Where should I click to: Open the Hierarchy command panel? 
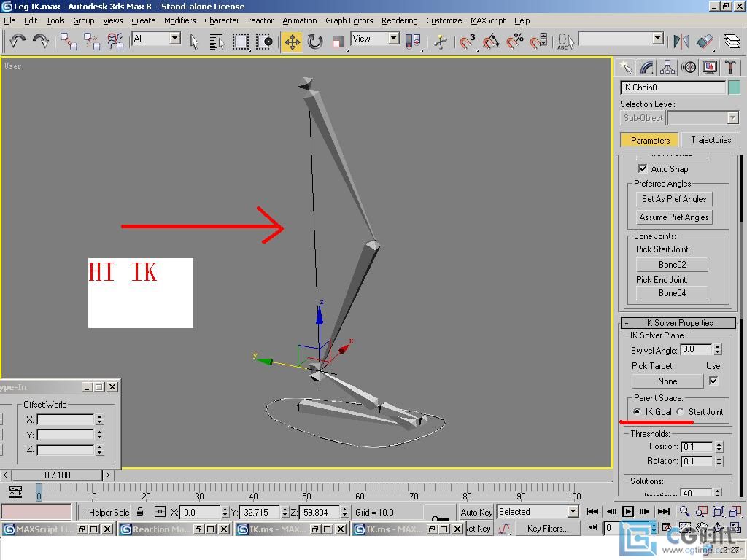click(x=667, y=67)
